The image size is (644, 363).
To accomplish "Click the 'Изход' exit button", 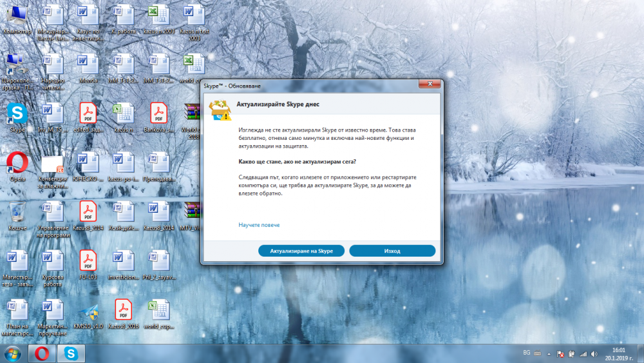I will [392, 251].
